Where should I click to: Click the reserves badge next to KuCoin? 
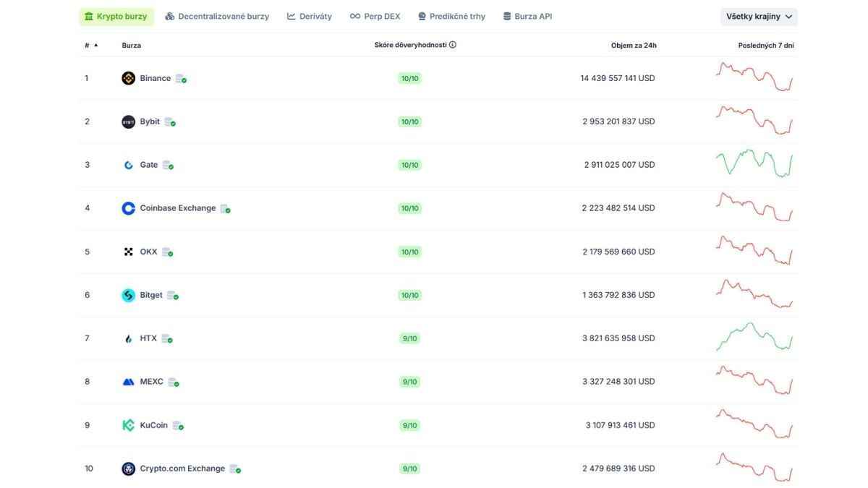pyautogui.click(x=178, y=426)
